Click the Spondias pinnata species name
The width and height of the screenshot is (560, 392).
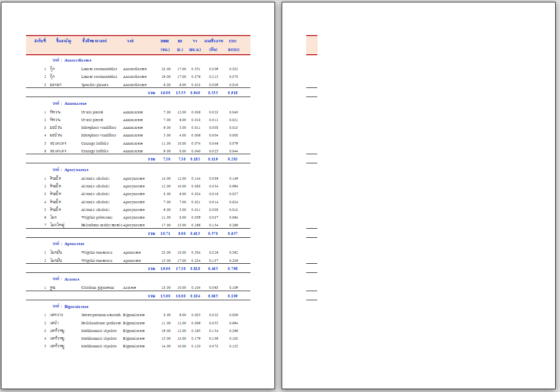click(x=95, y=85)
